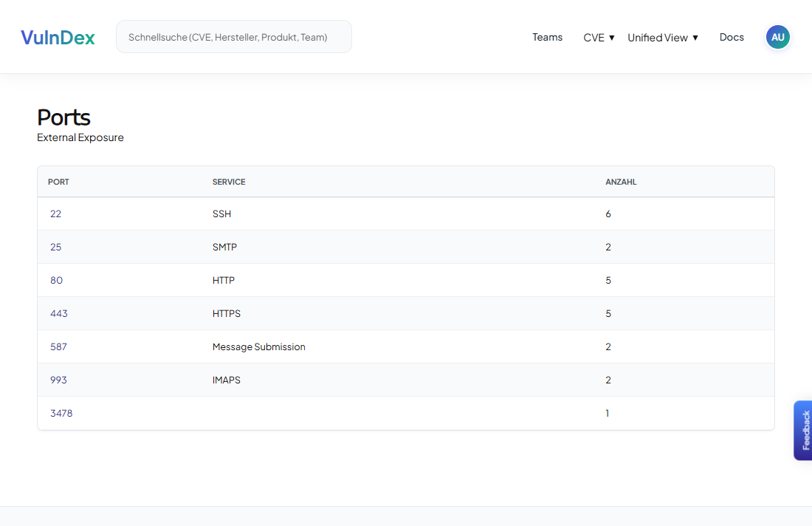Screen dimensions: 812x526
Task: Open the Teams menu item
Action: coord(547,37)
